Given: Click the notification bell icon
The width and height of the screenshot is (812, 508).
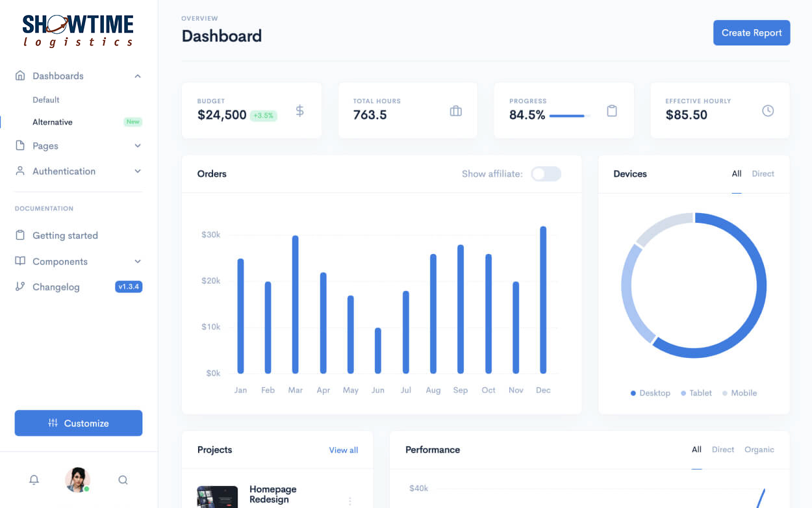Looking at the screenshot, I should point(34,480).
